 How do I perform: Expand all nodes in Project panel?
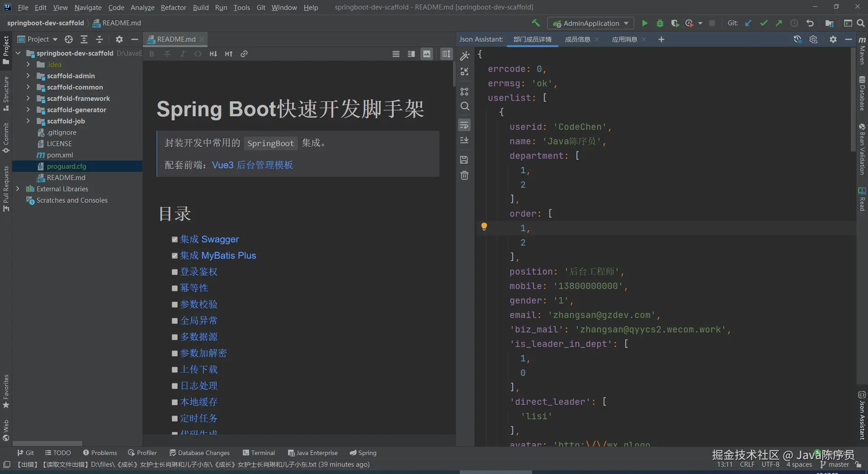(84, 39)
